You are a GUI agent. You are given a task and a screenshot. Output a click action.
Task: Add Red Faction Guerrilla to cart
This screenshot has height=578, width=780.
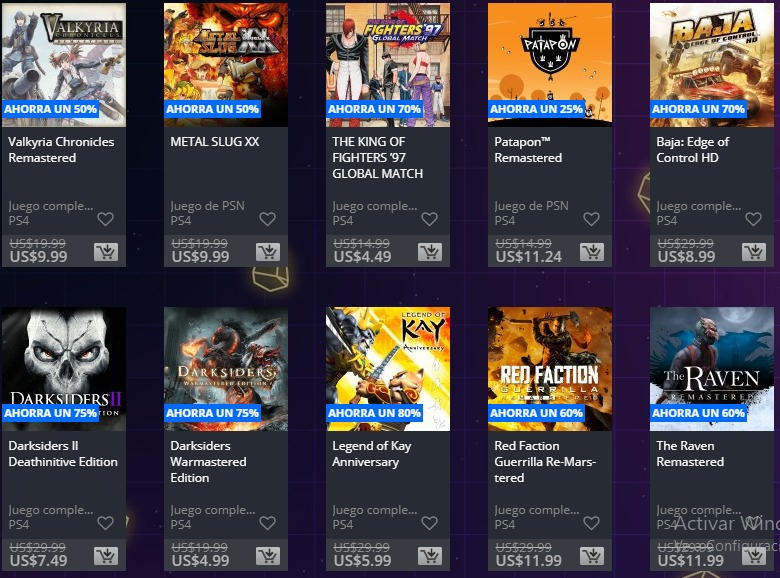(x=592, y=556)
